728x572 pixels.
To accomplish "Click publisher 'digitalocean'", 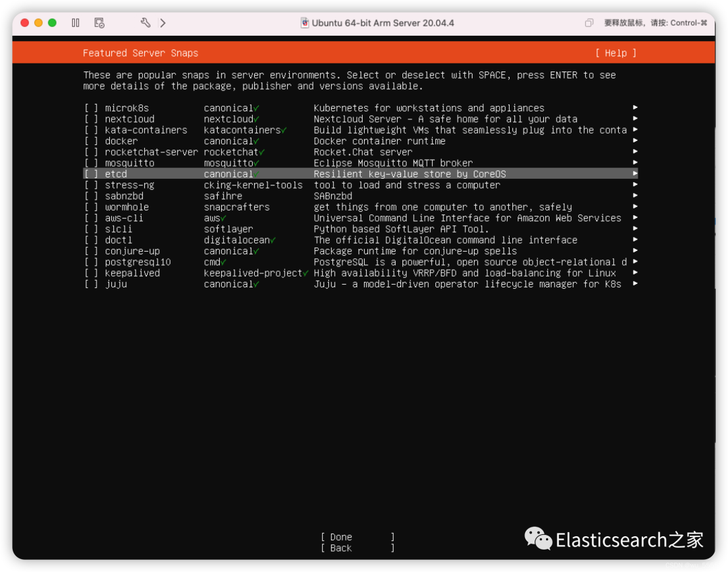I will pos(237,239).
